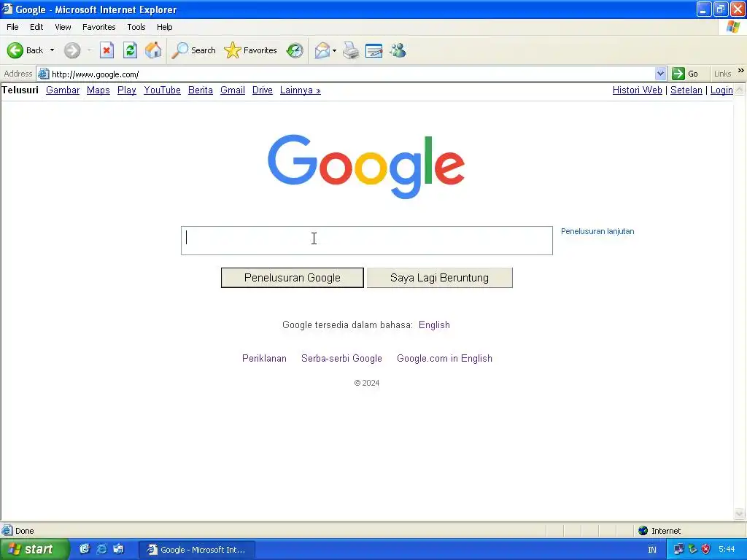This screenshot has width=747, height=560.
Task: Open the File menu
Action: pos(12,27)
